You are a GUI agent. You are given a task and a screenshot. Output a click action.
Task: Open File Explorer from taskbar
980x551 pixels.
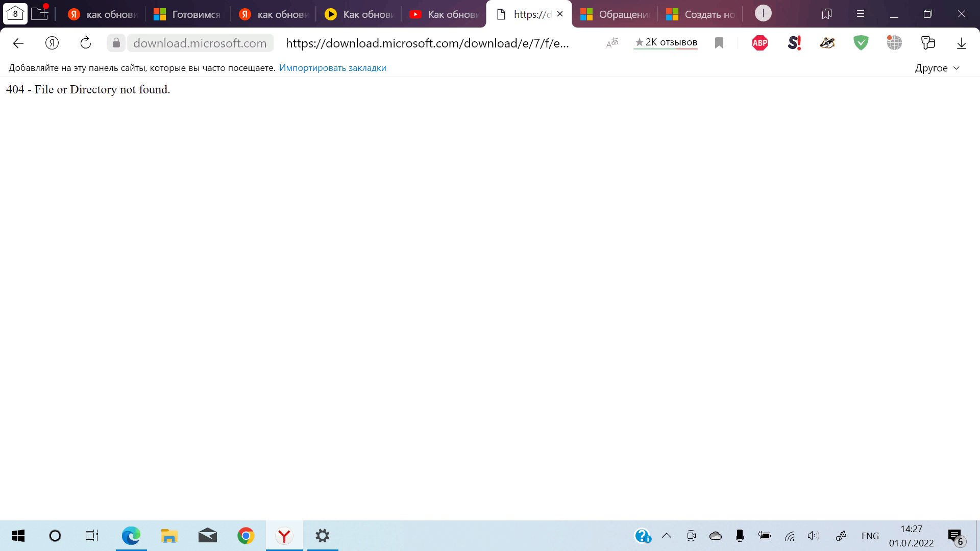point(169,536)
